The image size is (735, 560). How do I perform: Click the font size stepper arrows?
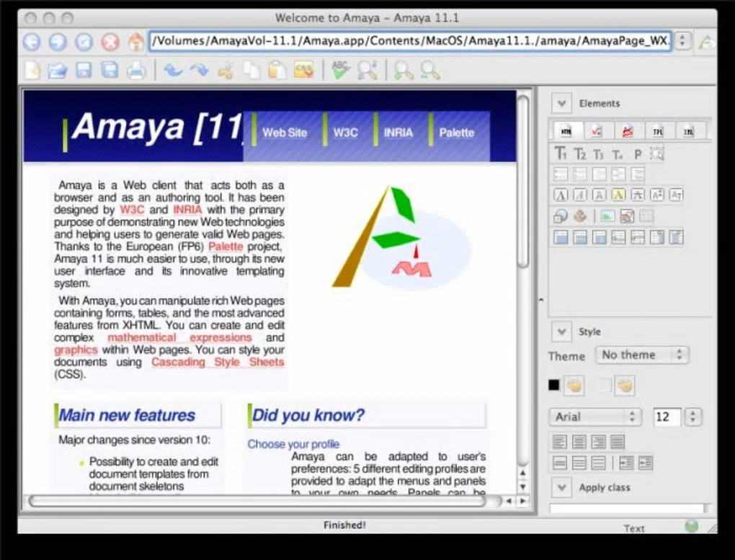(x=692, y=417)
